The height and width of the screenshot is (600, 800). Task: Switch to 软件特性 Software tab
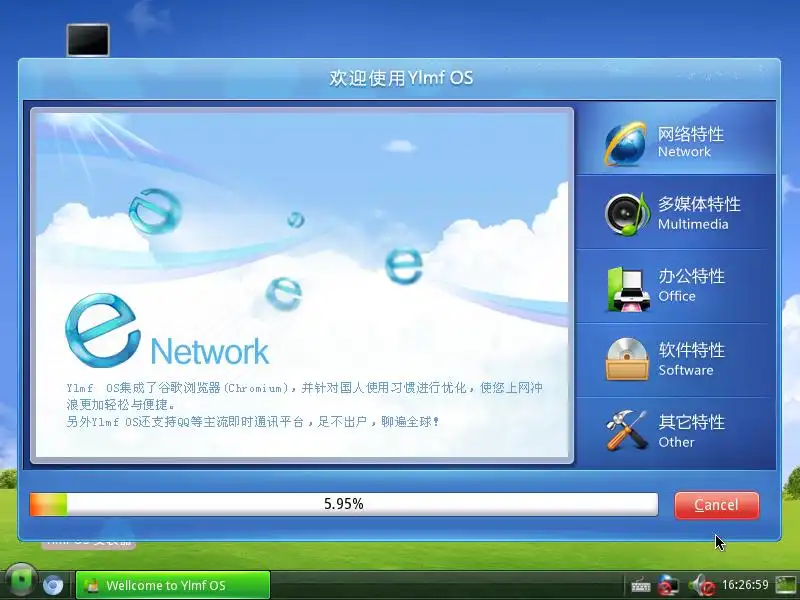pyautogui.click(x=676, y=361)
